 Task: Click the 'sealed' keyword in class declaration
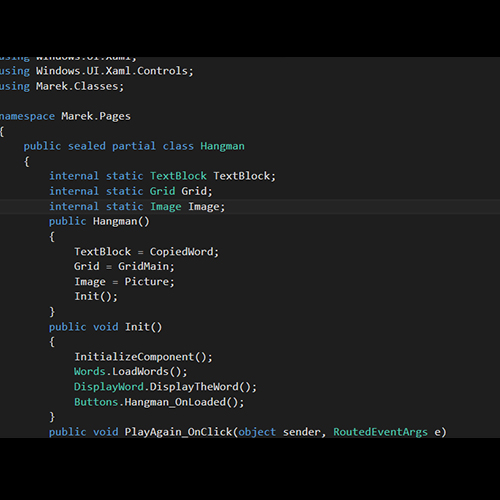[87, 146]
